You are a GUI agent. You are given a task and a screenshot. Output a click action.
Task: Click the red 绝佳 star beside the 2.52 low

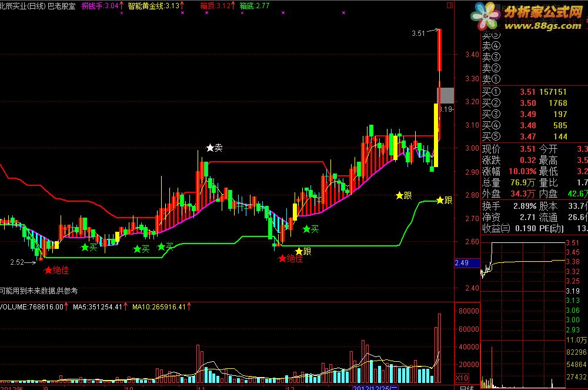56,271
